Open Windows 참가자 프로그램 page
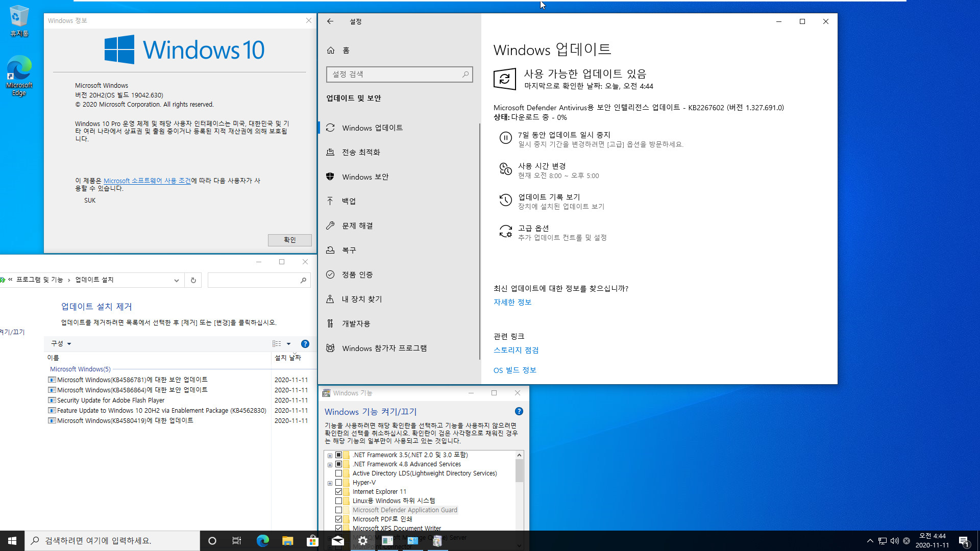The height and width of the screenshot is (551, 980). (x=399, y=348)
